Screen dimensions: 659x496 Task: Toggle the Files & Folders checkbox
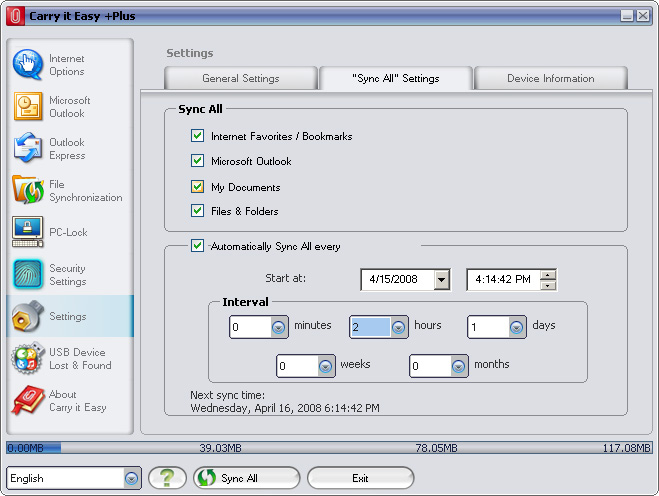click(197, 210)
